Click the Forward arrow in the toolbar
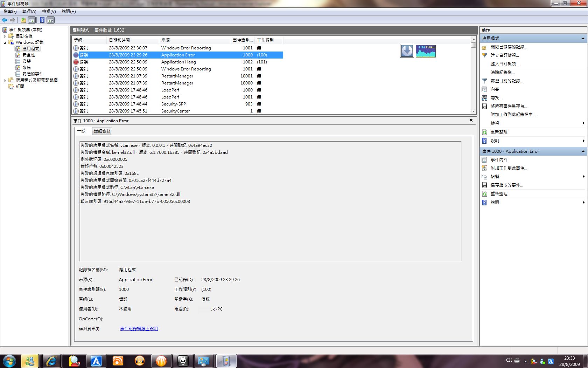This screenshot has height=368, width=588. [x=13, y=20]
